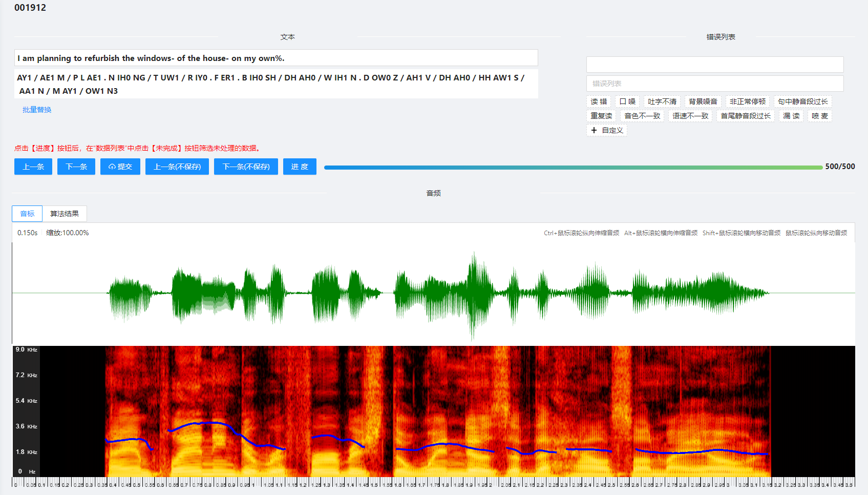
Task: Click the 下一条 next item button
Action: coord(76,167)
